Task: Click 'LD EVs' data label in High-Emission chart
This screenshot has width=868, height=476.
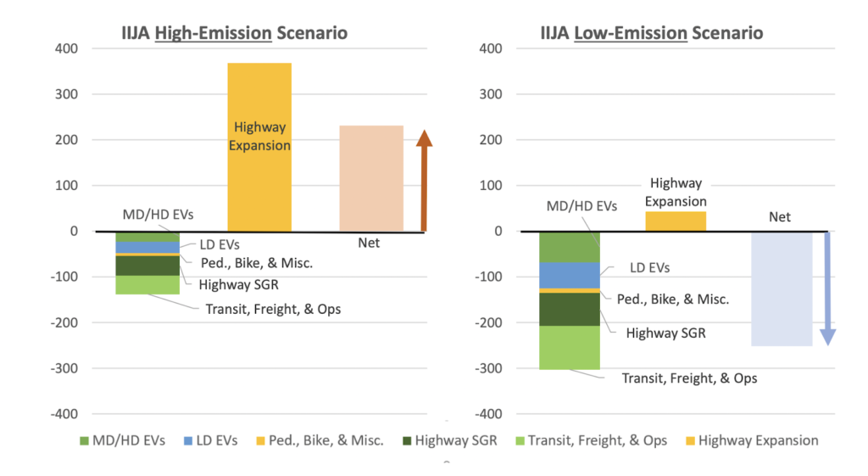Action: 220,245
